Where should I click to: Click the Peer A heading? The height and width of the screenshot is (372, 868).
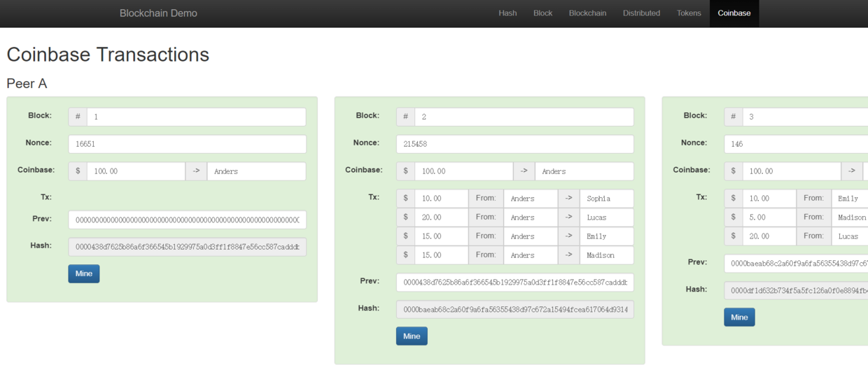tap(27, 84)
